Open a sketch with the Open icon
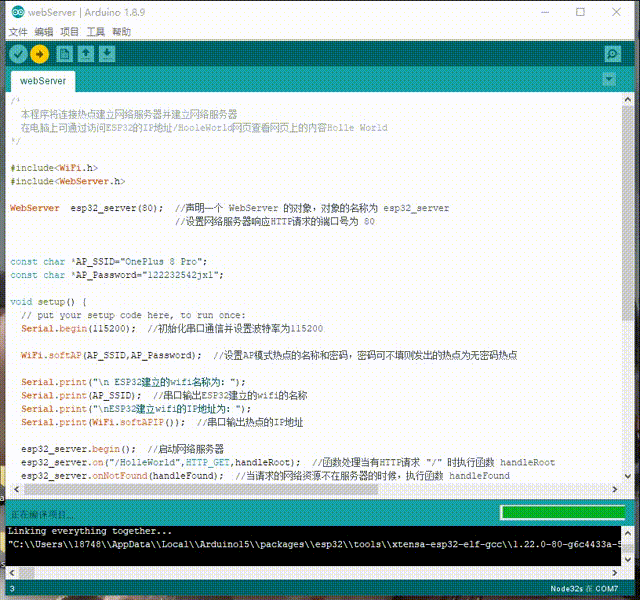 [x=86, y=54]
